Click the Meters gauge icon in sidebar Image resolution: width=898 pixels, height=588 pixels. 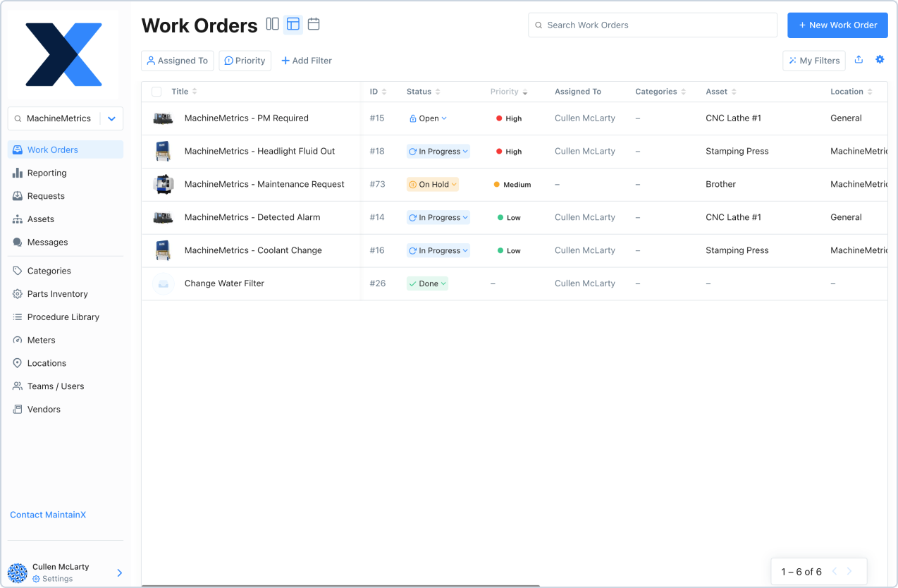(18, 340)
